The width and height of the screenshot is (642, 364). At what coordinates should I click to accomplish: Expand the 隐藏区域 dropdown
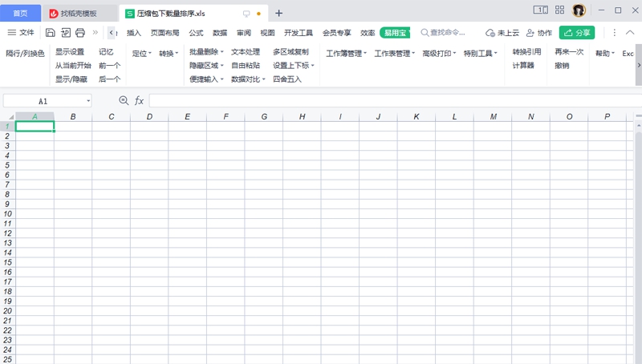pos(206,66)
